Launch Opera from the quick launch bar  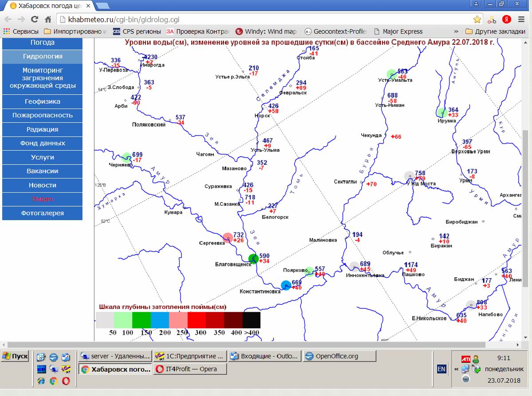[66, 380]
